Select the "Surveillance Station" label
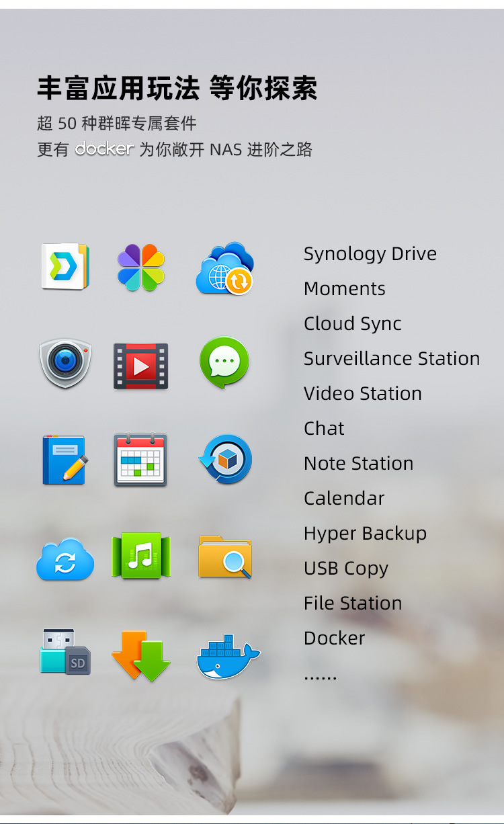The height and width of the screenshot is (824, 504). coord(392,358)
